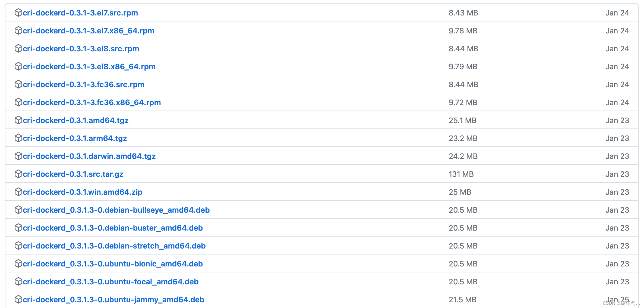Download the ubuntu-bionic_amd64.deb package
The width and height of the screenshot is (644, 308).
point(113,264)
